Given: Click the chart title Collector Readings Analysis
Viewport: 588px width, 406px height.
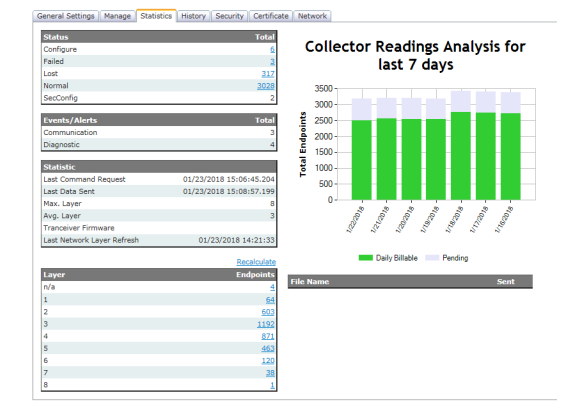Looking at the screenshot, I should 415,55.
